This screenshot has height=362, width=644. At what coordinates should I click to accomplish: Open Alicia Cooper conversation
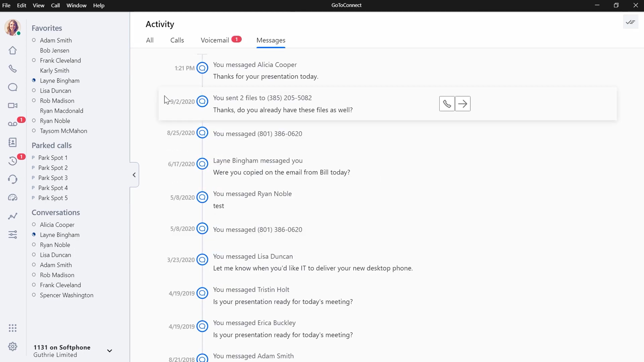[x=57, y=225]
